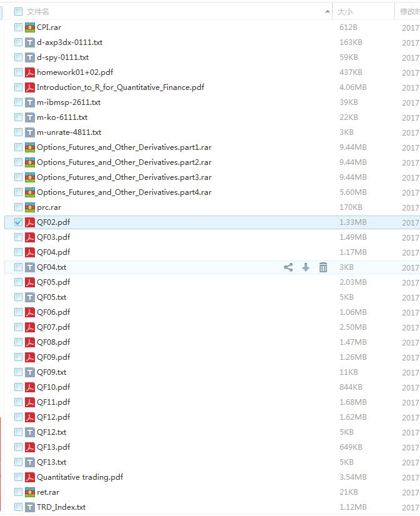Sort by the 文件名 column header
The height and width of the screenshot is (516, 420).
38,12
